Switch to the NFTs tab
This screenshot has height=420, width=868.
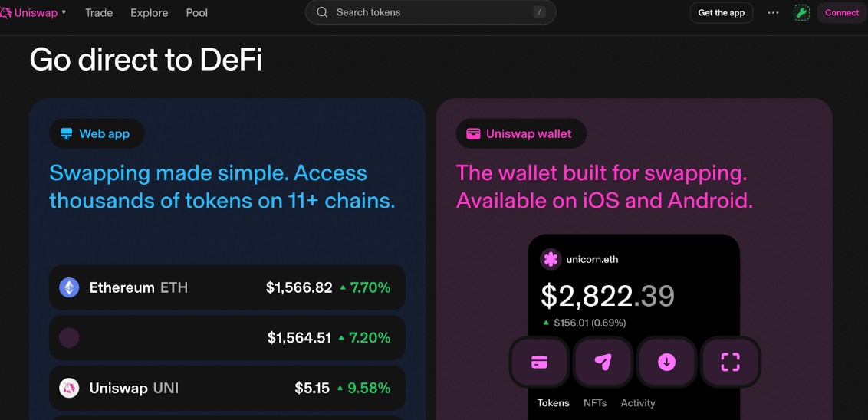click(594, 403)
